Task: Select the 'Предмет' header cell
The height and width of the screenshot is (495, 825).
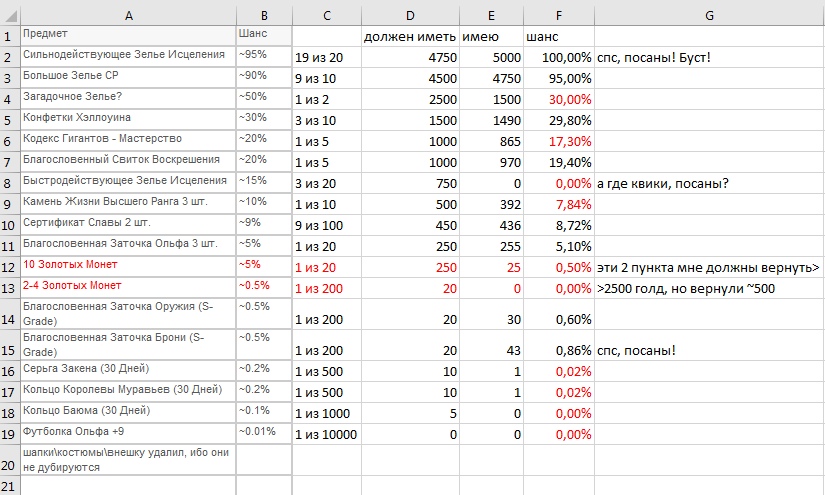Action: click(x=127, y=35)
